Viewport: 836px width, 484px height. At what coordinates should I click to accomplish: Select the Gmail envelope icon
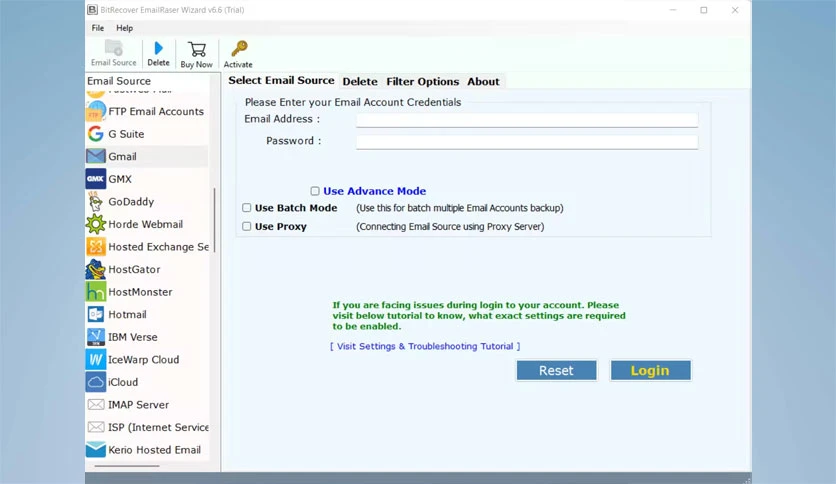95,156
